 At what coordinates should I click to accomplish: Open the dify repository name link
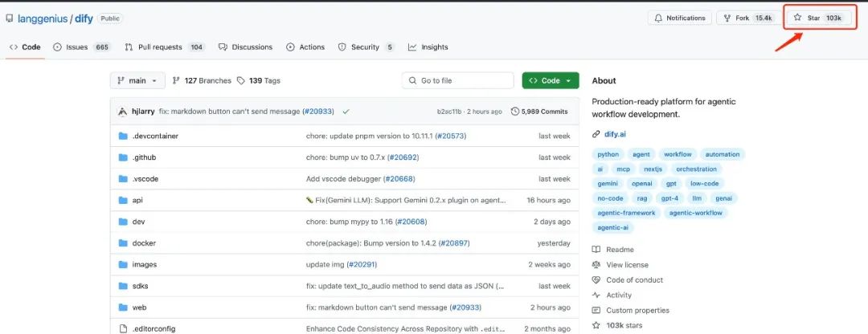[x=84, y=18]
